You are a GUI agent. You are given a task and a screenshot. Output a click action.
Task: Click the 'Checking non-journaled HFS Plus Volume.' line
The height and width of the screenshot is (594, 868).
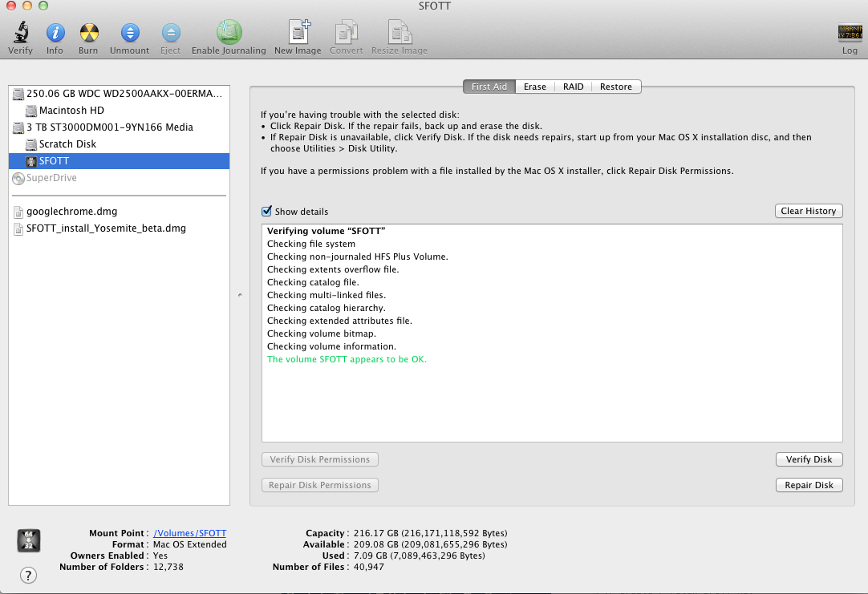coord(358,257)
